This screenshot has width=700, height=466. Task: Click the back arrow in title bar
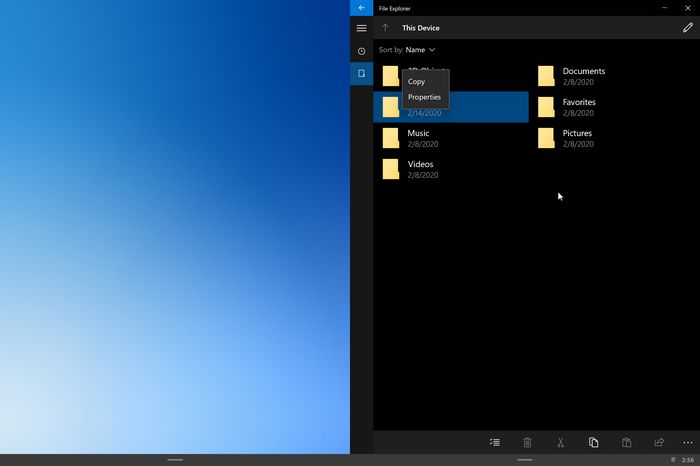(361, 7)
